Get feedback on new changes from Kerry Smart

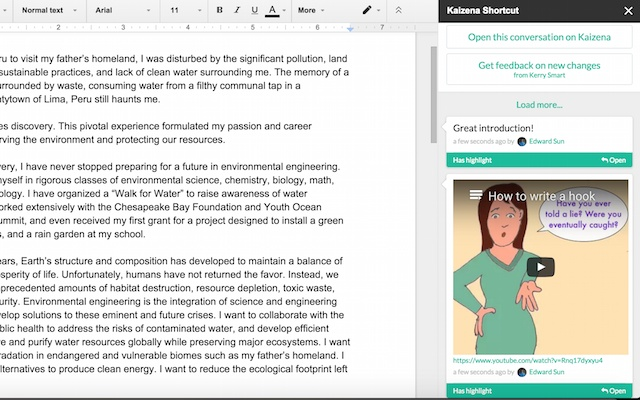(539, 69)
